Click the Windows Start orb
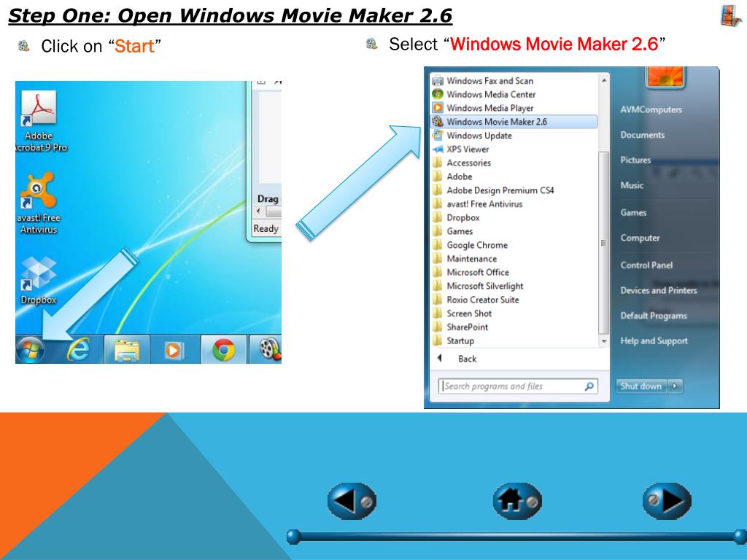Viewport: 747px width, 560px height. click(30, 350)
